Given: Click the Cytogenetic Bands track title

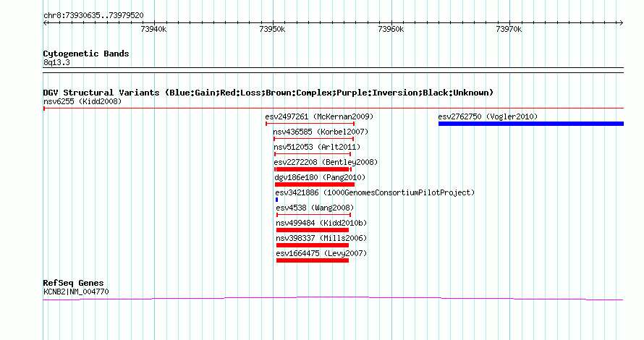Looking at the screenshot, I should click(86, 54).
